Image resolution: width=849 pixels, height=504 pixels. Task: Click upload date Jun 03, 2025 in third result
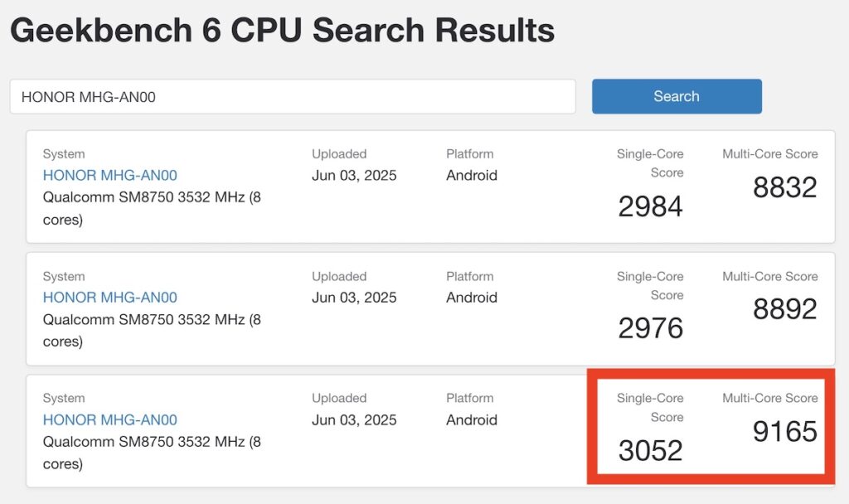[x=354, y=419]
